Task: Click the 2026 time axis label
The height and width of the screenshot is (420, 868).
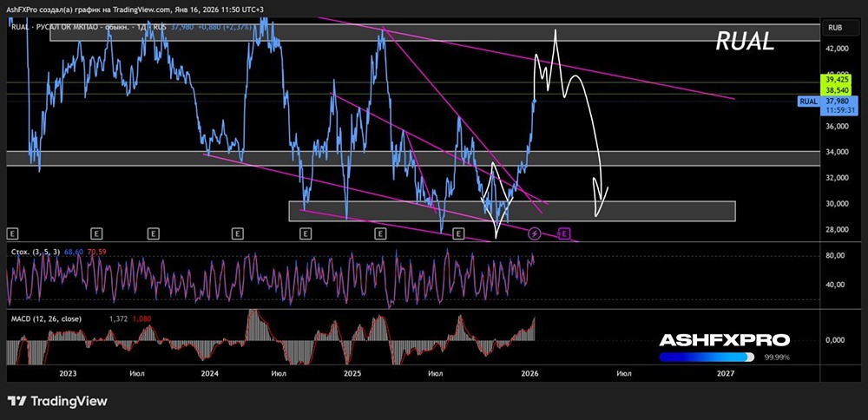Action: coord(529,373)
